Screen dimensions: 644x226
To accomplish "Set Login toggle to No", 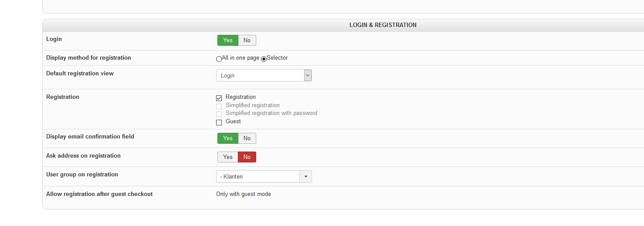I will point(247,40).
